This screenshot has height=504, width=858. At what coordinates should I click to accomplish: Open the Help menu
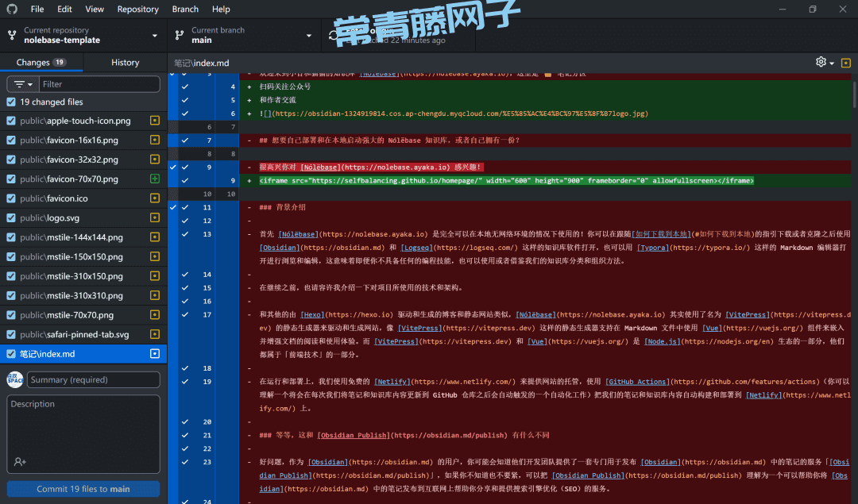coord(221,9)
